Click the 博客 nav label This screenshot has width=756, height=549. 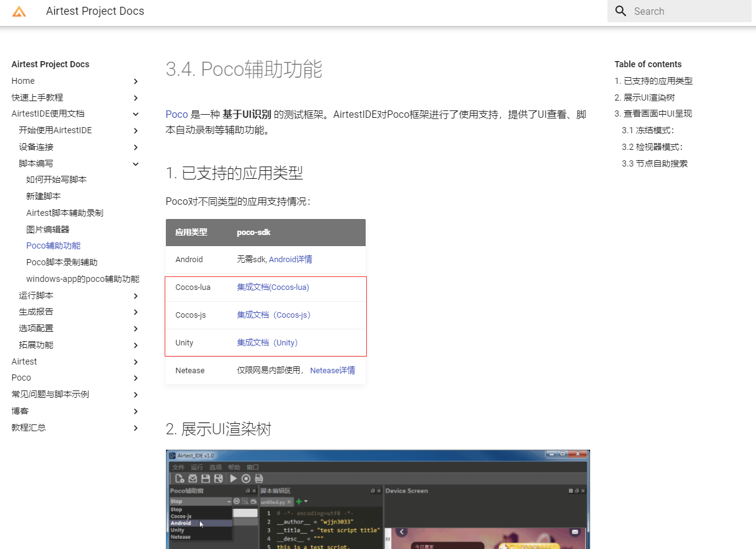[20, 411]
